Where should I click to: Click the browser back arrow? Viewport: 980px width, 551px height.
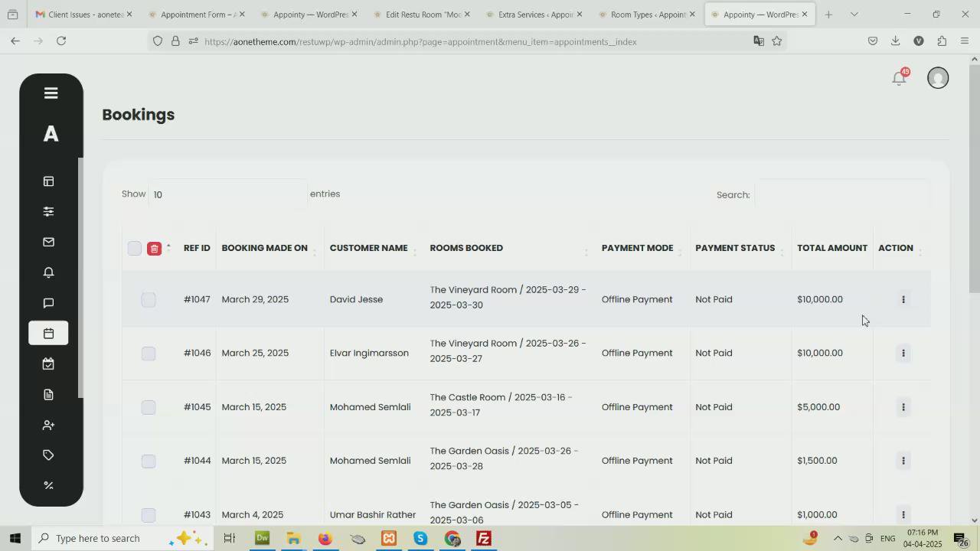click(x=15, y=41)
